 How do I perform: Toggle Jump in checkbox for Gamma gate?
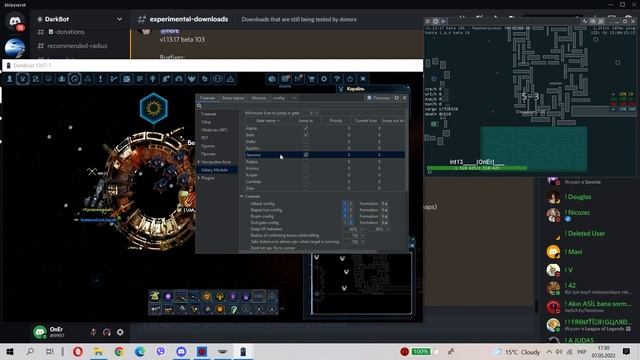pos(306,155)
